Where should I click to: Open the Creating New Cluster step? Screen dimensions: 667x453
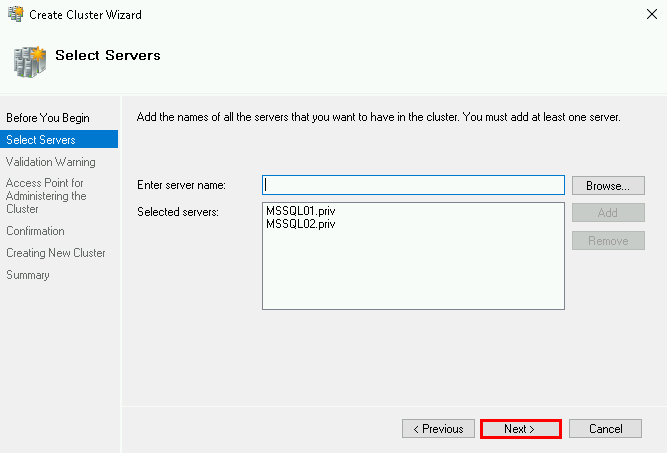click(56, 253)
